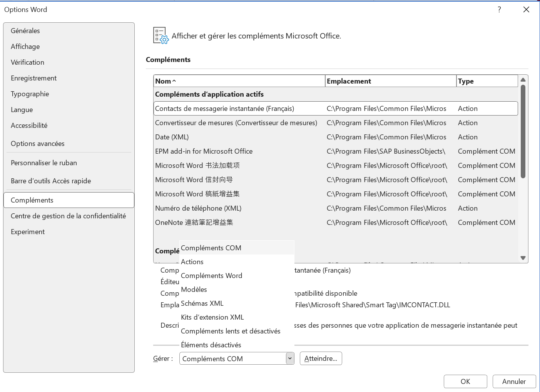This screenshot has height=392, width=540.
Task: Select Convertisseur de mesures add-in row
Action: pos(336,123)
